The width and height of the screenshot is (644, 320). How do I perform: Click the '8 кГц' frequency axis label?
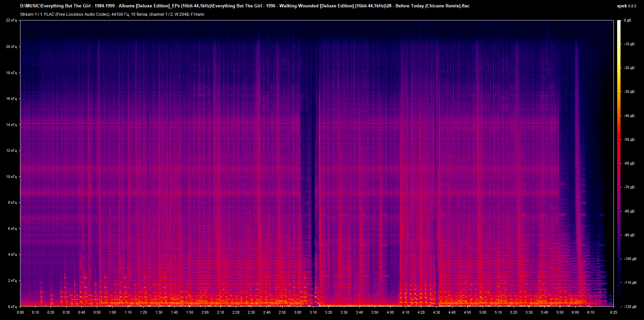[12, 202]
